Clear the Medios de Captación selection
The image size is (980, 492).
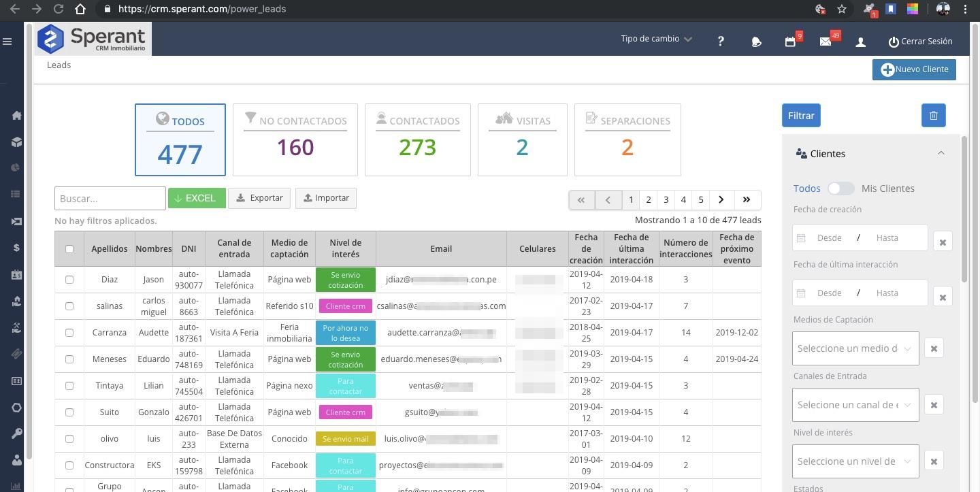[934, 348]
